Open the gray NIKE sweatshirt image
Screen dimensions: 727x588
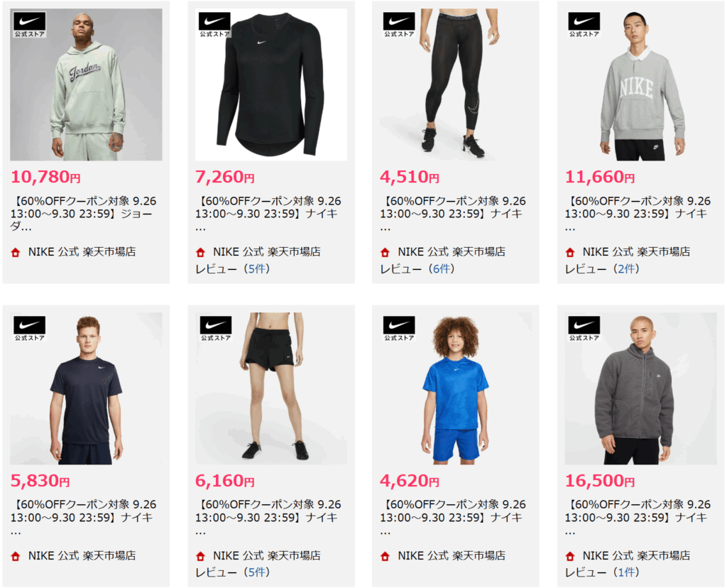[x=640, y=85]
